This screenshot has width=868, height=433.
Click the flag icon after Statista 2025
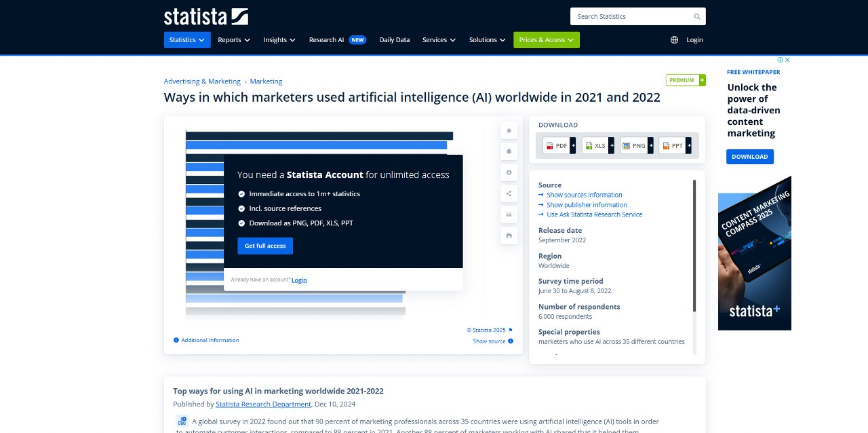pyautogui.click(x=511, y=330)
